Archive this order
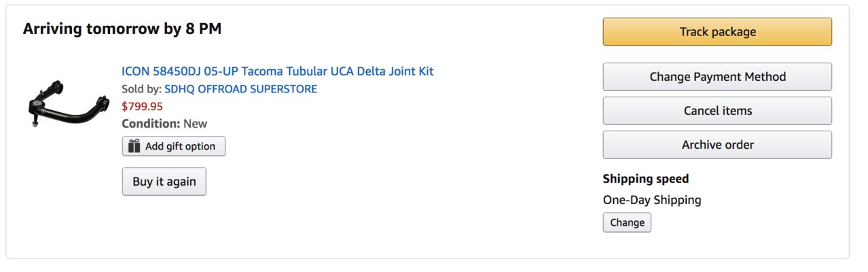Screen dimensions: 868x272 (x=717, y=145)
